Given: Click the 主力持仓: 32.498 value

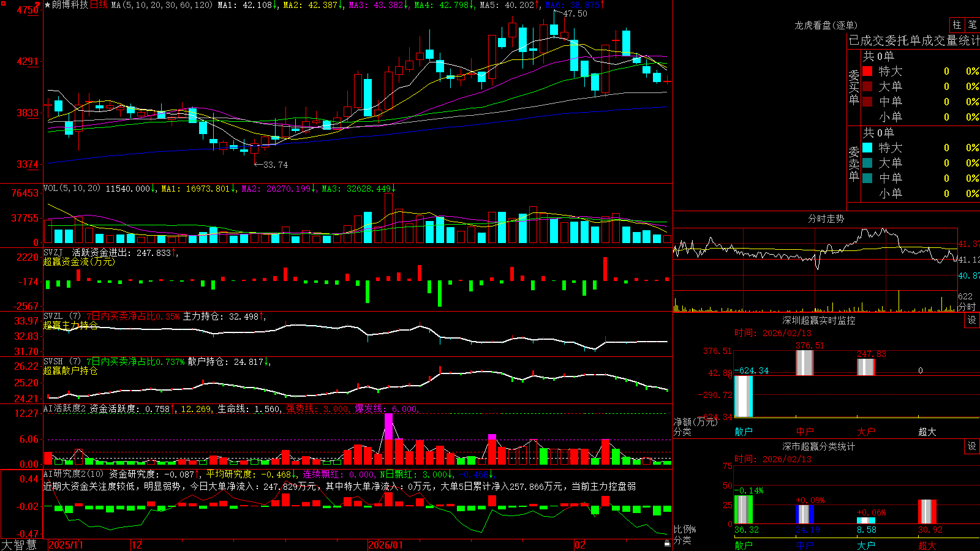Looking at the screenshot, I should 221,317.
